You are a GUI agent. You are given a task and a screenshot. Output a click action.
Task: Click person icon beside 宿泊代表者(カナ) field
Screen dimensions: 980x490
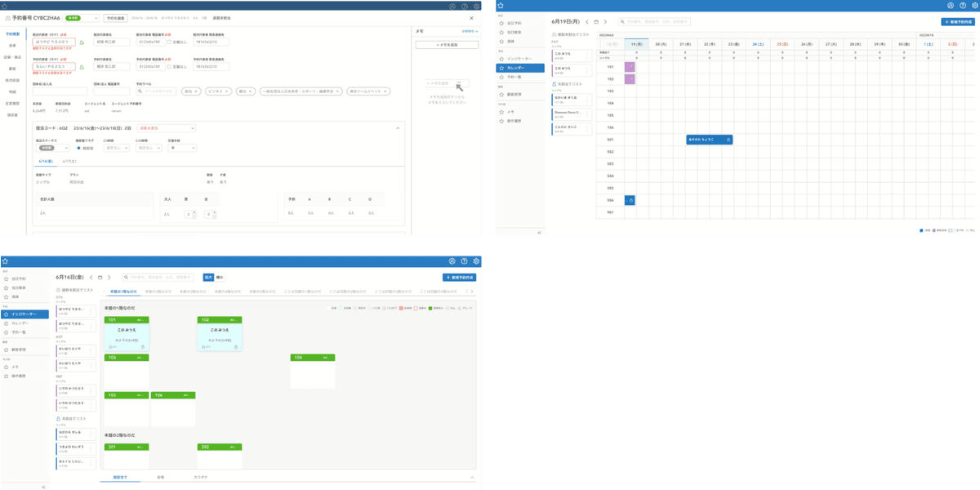(82, 42)
